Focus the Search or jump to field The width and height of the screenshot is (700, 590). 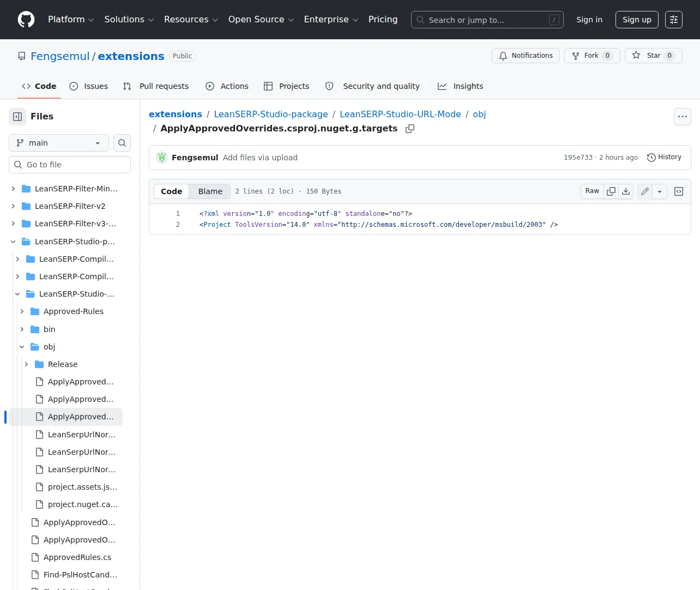(x=487, y=20)
